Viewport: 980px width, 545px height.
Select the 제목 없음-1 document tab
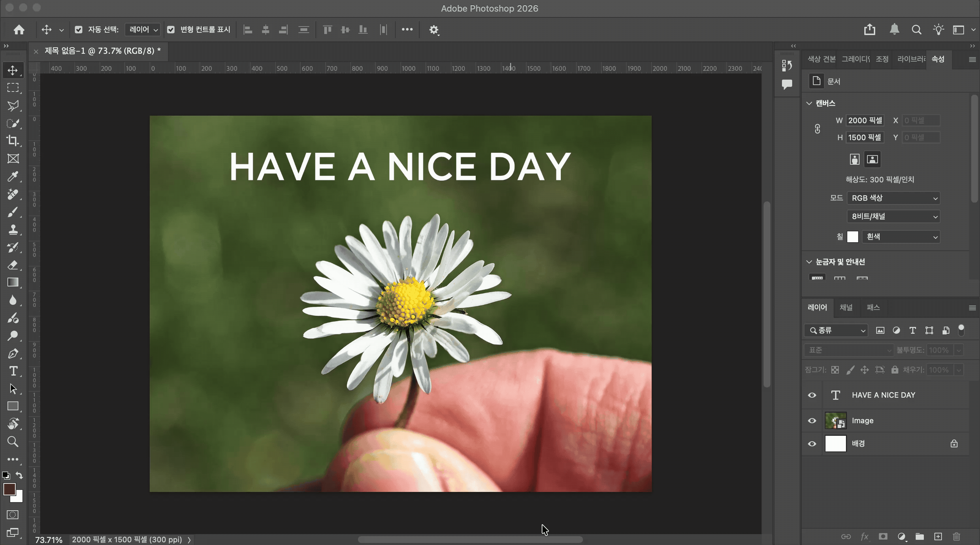coord(103,51)
